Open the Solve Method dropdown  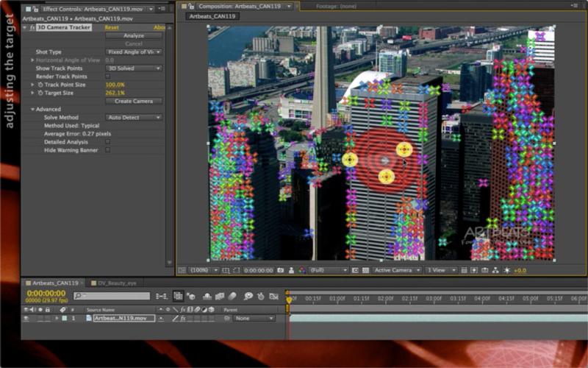click(134, 118)
